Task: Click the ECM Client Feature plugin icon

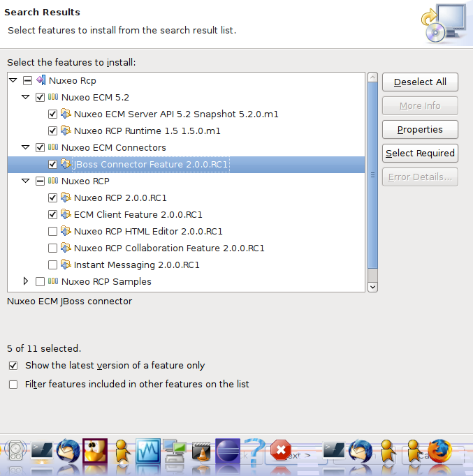Action: [66, 214]
